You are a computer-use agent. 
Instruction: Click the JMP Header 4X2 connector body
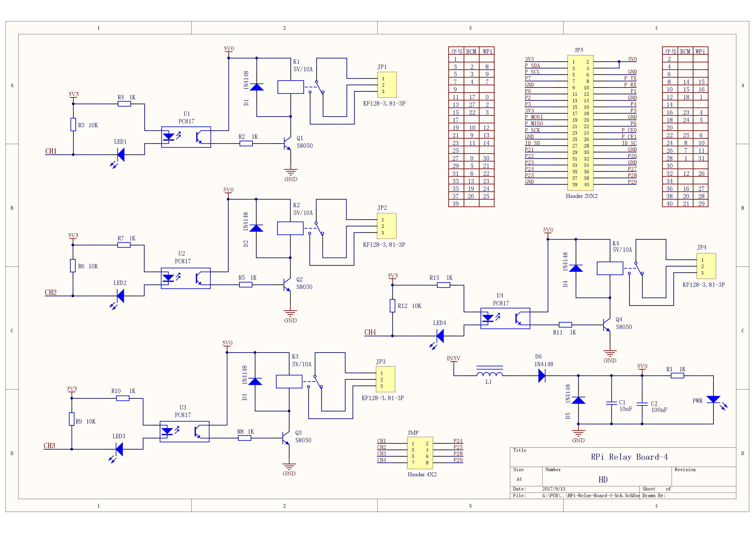click(x=420, y=453)
